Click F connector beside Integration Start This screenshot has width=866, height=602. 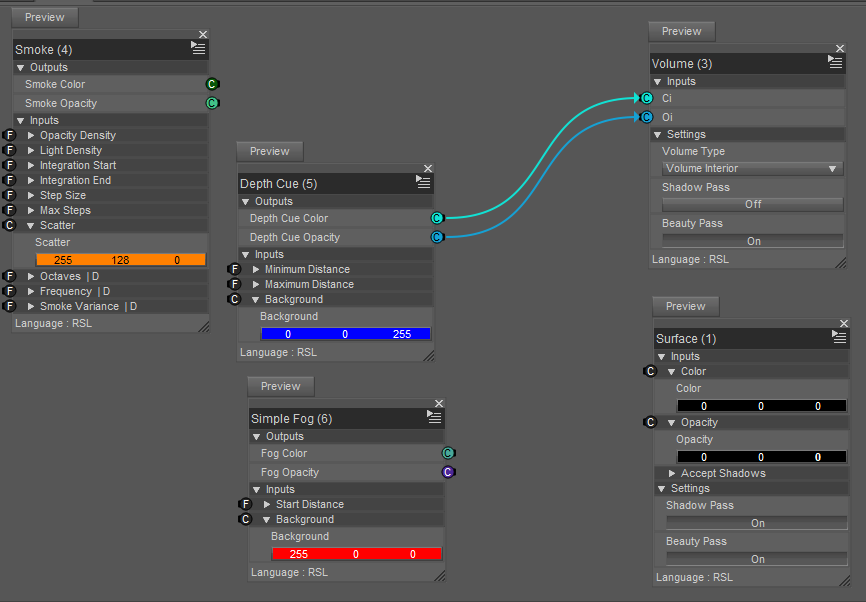tap(9, 165)
